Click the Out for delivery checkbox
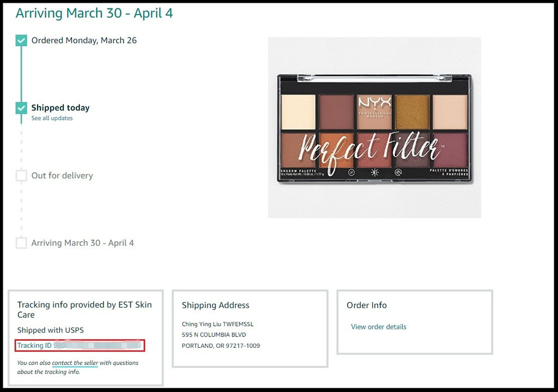 tap(21, 176)
